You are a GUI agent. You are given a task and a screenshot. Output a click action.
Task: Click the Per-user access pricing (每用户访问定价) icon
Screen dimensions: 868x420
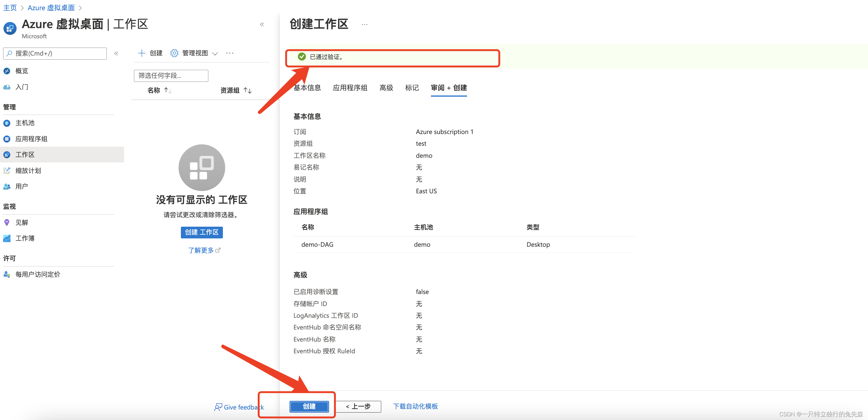tap(7, 274)
